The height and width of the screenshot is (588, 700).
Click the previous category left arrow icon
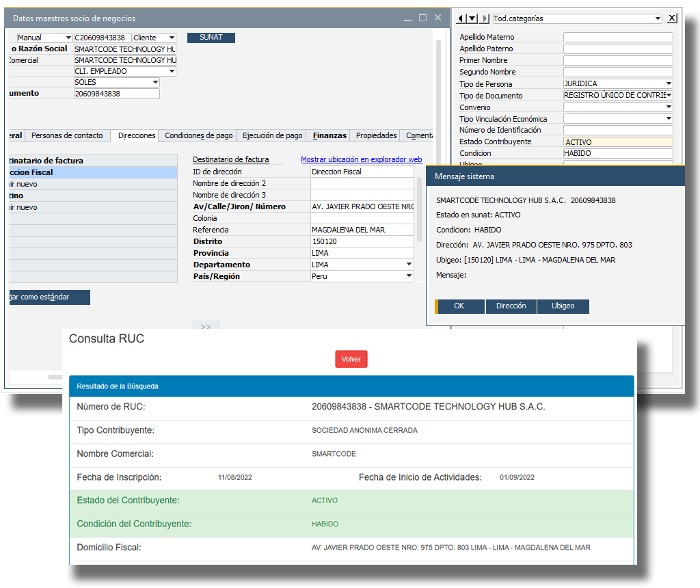461,18
